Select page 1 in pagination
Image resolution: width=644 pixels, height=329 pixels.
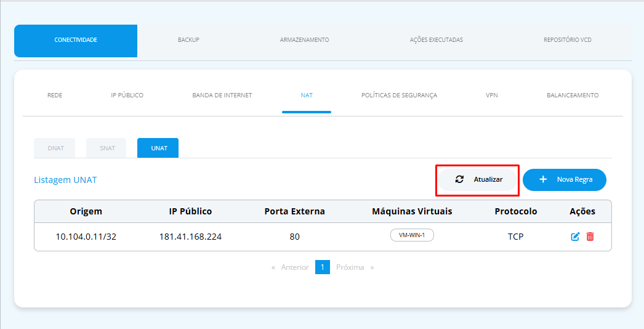point(323,267)
